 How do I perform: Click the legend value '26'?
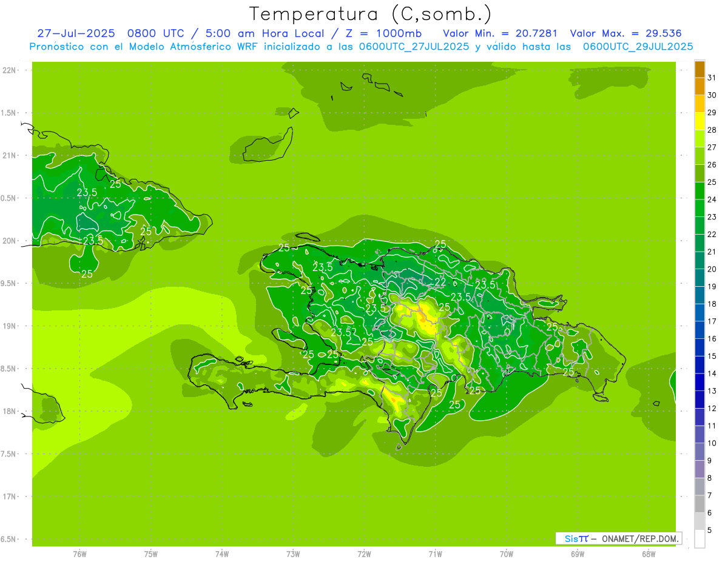tap(712, 164)
